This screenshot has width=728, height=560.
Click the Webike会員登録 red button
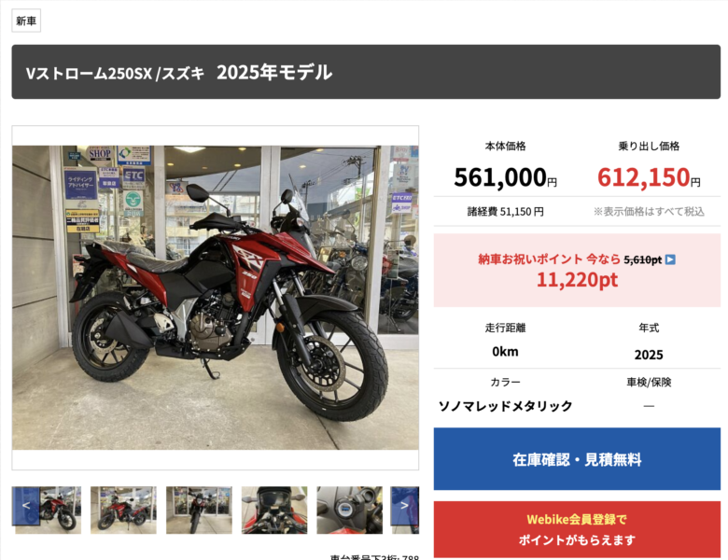[x=577, y=529]
